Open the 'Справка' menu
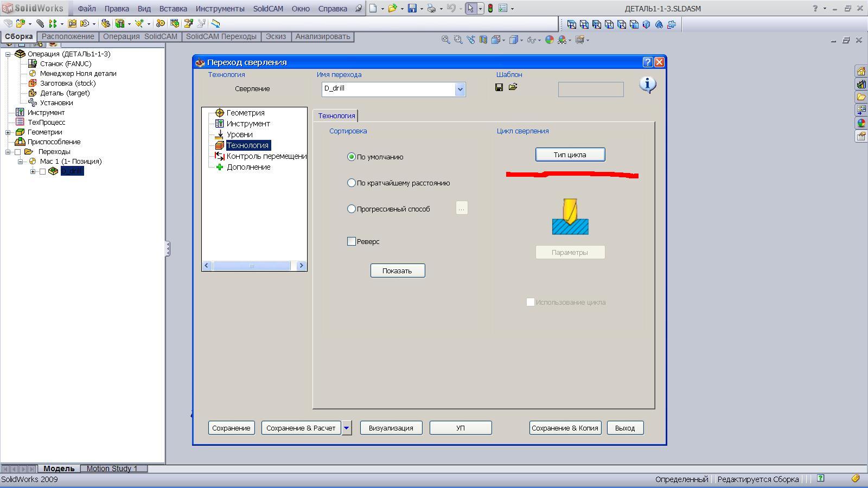The image size is (868, 488). [333, 9]
